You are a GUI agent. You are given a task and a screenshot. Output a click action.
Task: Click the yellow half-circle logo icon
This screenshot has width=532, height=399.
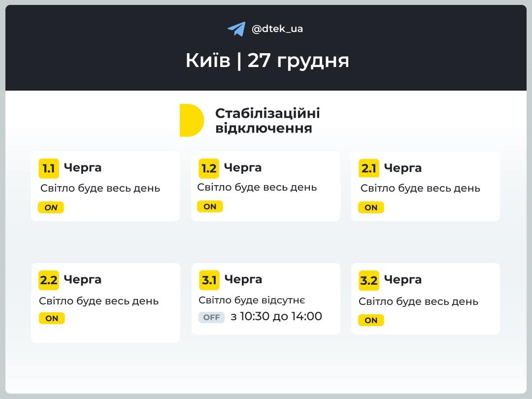tap(192, 120)
